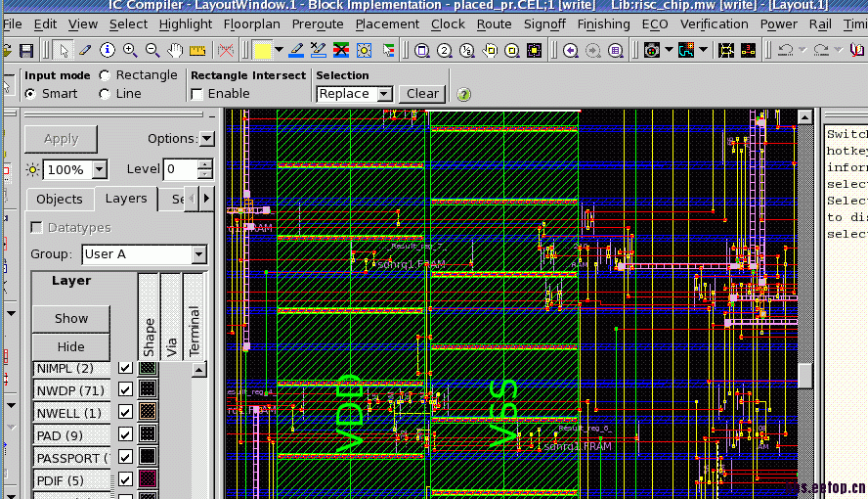Click the zoom one-half icon

466,51
